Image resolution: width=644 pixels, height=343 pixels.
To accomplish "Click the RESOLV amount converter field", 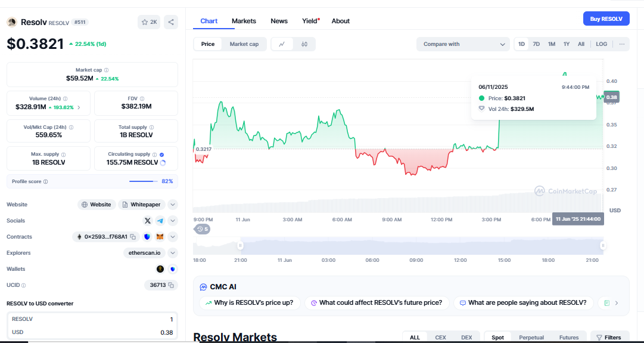I will [x=92, y=319].
